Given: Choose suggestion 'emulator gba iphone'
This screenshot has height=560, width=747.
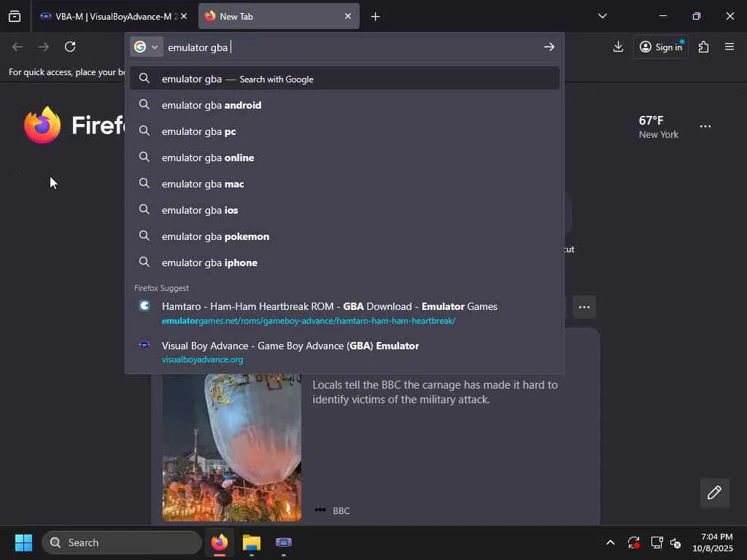Looking at the screenshot, I should [x=344, y=262].
